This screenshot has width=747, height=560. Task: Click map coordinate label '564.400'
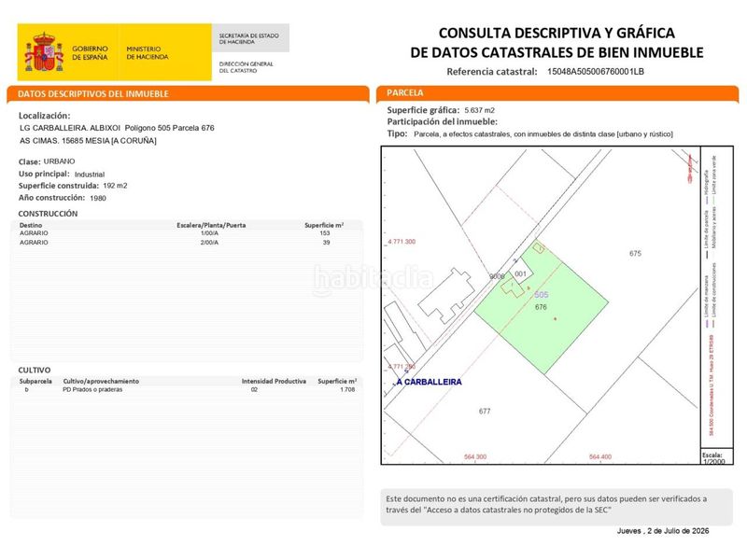599,456
